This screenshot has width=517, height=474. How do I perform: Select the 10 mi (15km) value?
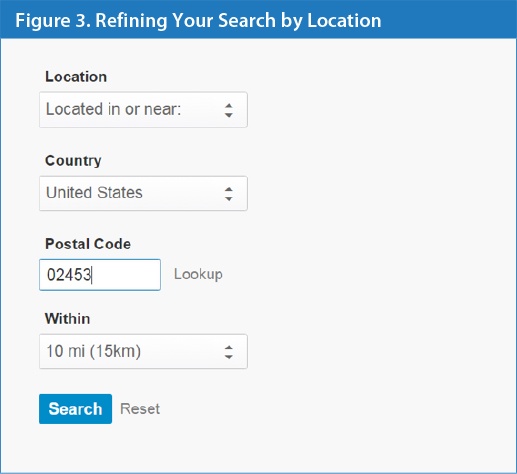click(x=94, y=351)
